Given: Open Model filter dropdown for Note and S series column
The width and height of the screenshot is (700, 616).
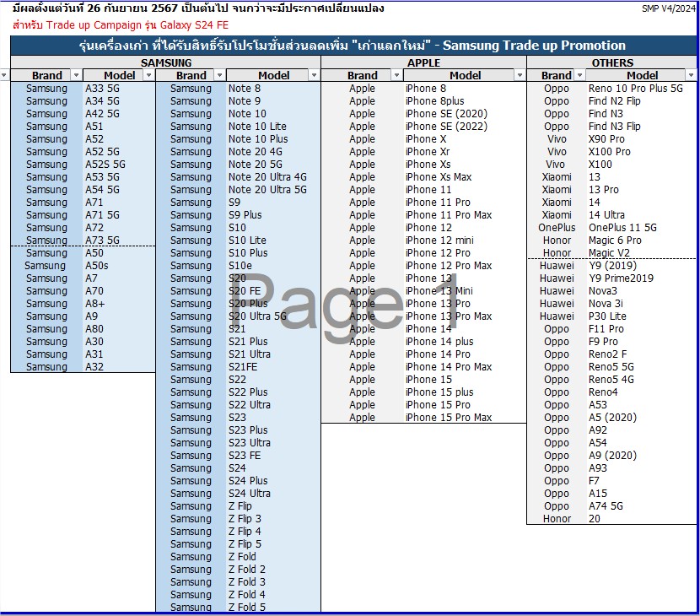Looking at the screenshot, I should click(315, 75).
